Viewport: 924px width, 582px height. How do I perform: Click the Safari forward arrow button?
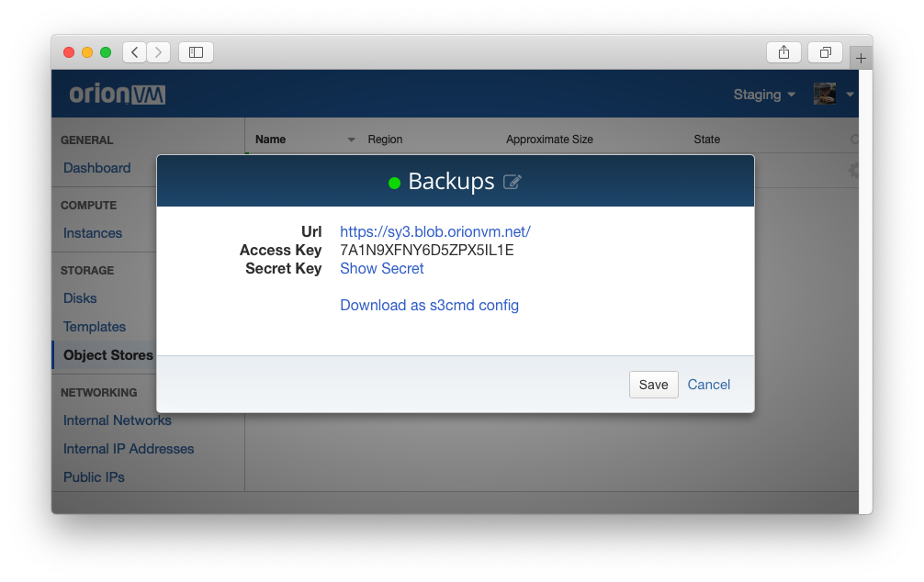pyautogui.click(x=159, y=52)
